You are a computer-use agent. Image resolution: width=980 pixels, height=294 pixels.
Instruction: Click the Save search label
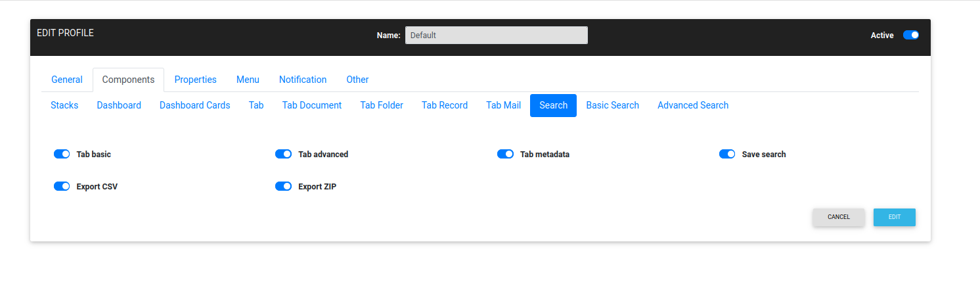[x=764, y=155]
